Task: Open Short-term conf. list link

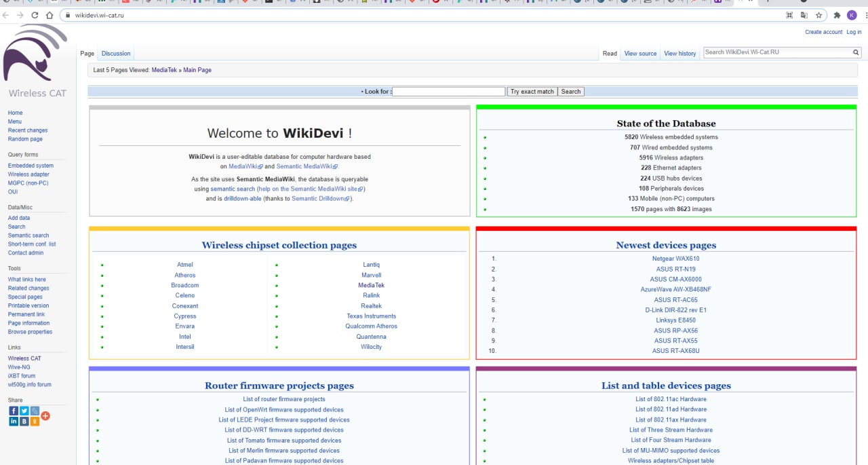Action: pos(32,244)
